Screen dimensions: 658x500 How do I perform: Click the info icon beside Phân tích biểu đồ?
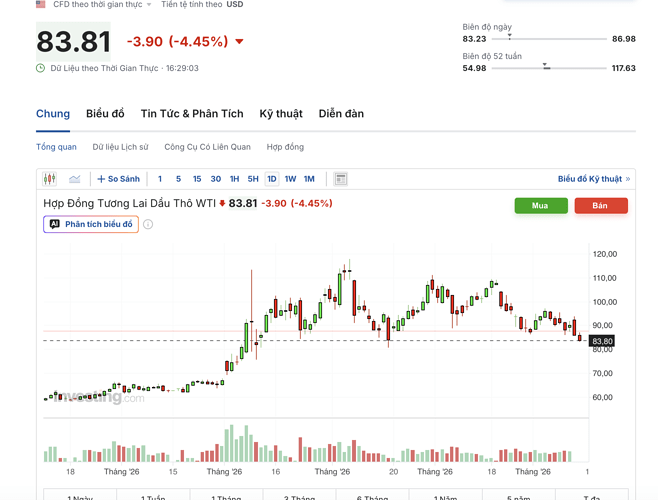tap(148, 224)
